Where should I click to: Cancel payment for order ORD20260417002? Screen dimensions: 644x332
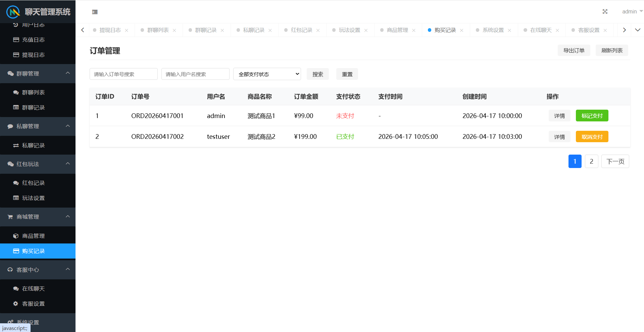(592, 137)
